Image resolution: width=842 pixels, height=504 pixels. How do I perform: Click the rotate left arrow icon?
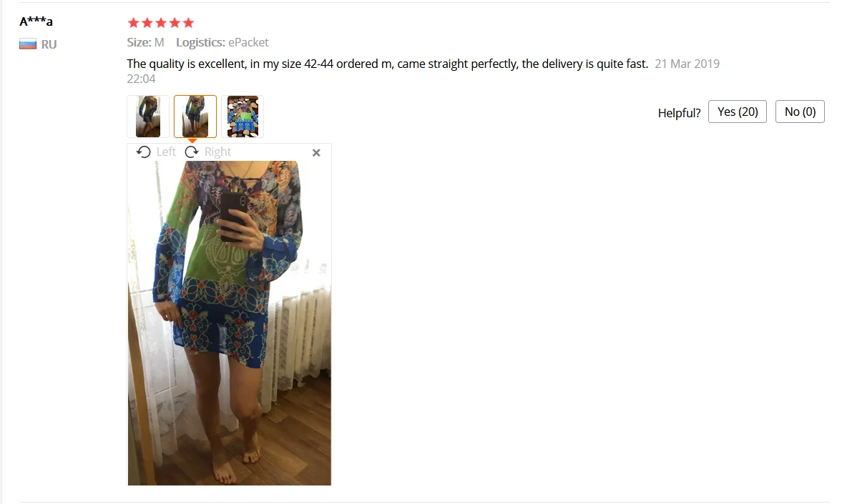(x=143, y=152)
